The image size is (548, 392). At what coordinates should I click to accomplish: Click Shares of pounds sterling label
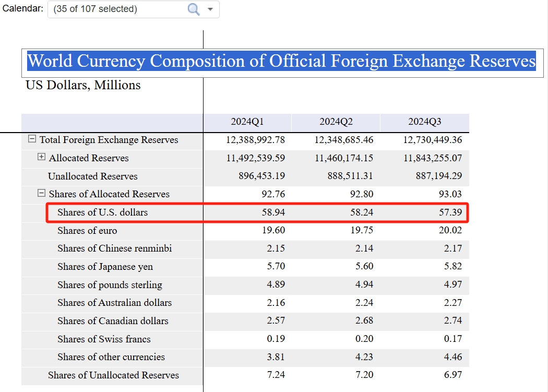(x=110, y=285)
